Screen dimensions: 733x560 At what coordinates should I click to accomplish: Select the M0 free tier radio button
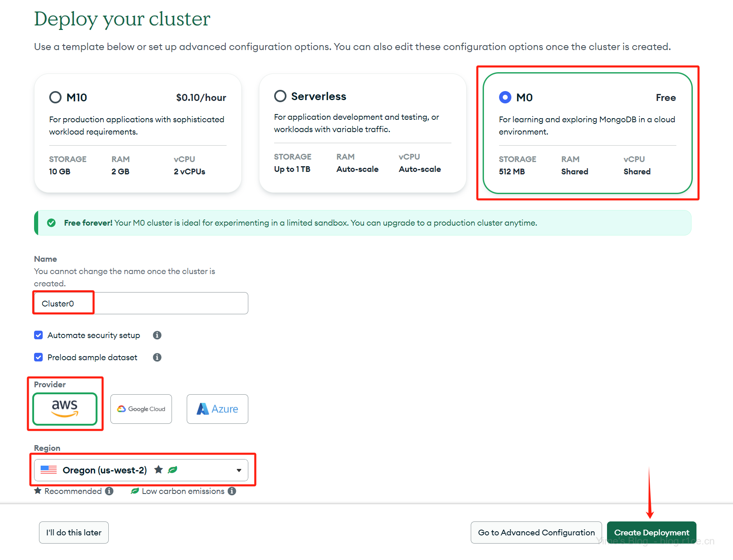(x=505, y=97)
